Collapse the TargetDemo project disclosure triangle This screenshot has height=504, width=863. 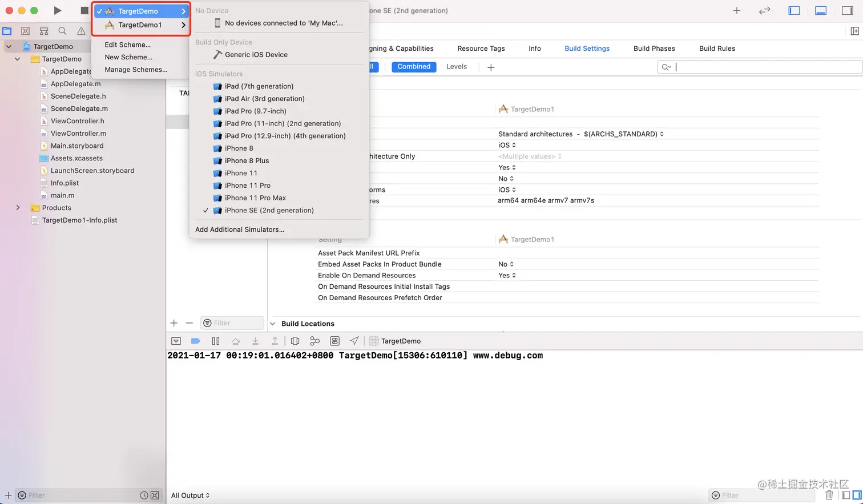click(9, 46)
